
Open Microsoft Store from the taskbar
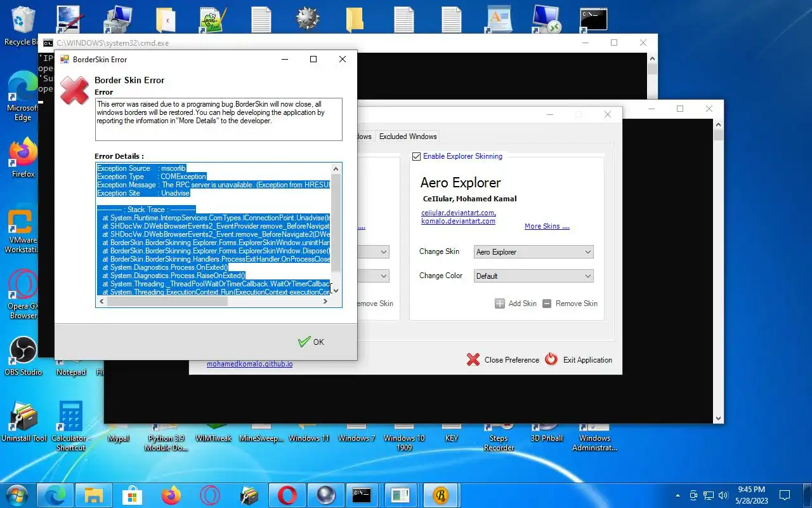[132, 495]
